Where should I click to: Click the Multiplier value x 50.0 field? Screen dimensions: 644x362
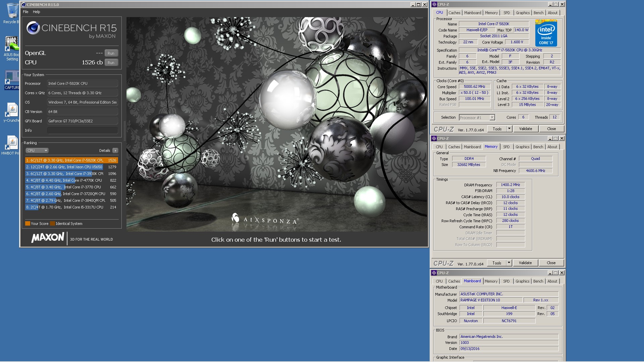[x=475, y=93]
